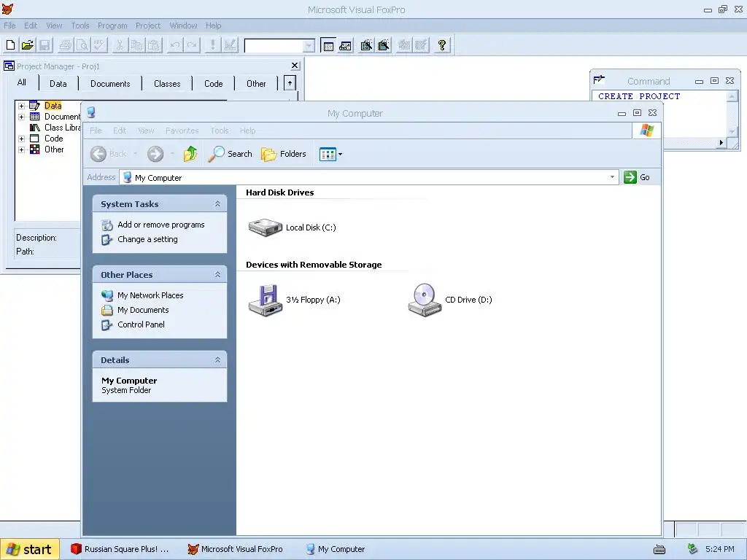
Task: Collapse the Other Places panel
Action: (217, 275)
